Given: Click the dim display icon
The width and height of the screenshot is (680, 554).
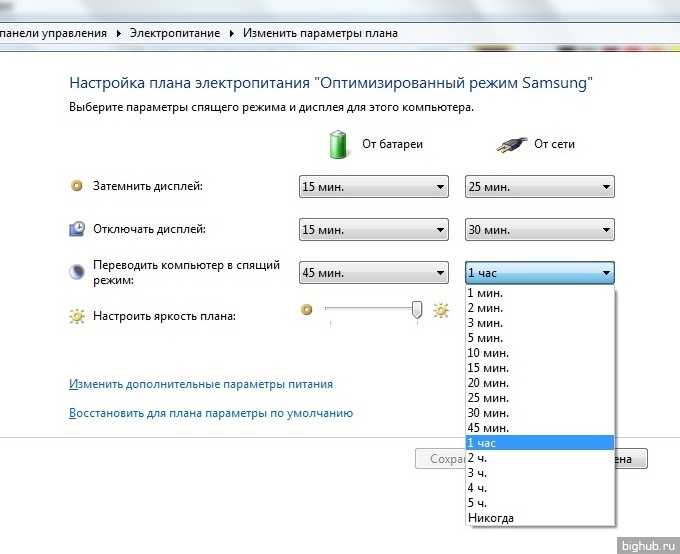Looking at the screenshot, I should pos(77,186).
